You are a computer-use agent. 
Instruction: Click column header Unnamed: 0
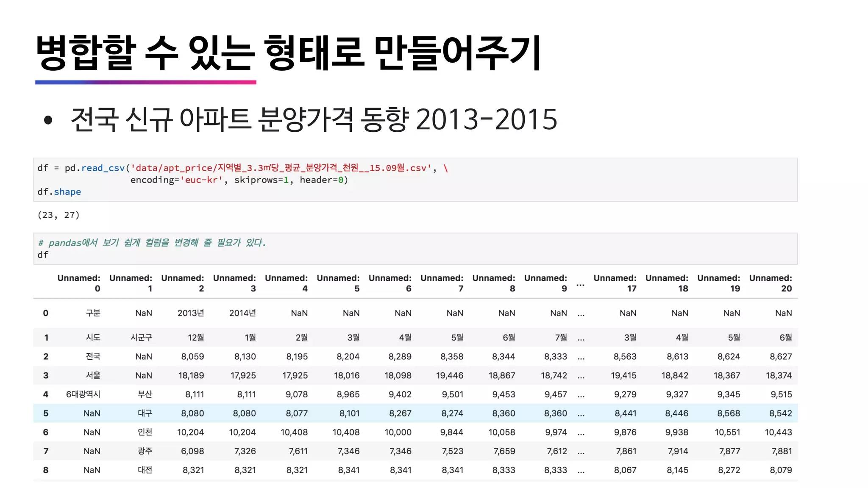[79, 283]
